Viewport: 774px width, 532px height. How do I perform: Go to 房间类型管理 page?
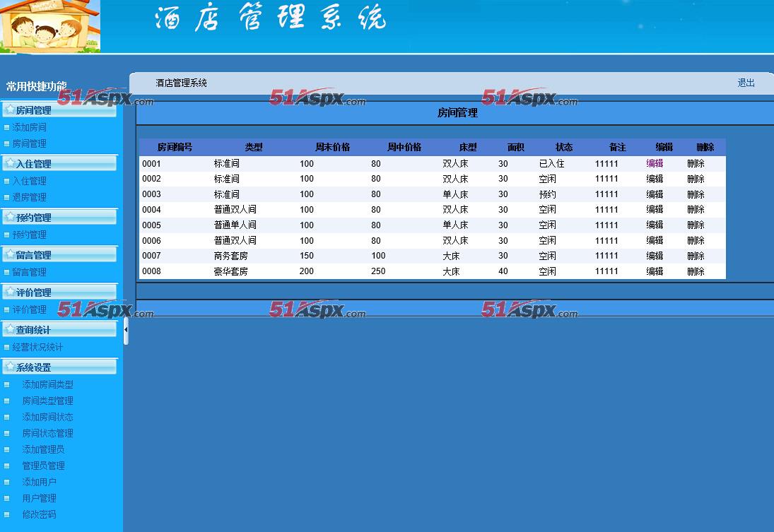47,401
